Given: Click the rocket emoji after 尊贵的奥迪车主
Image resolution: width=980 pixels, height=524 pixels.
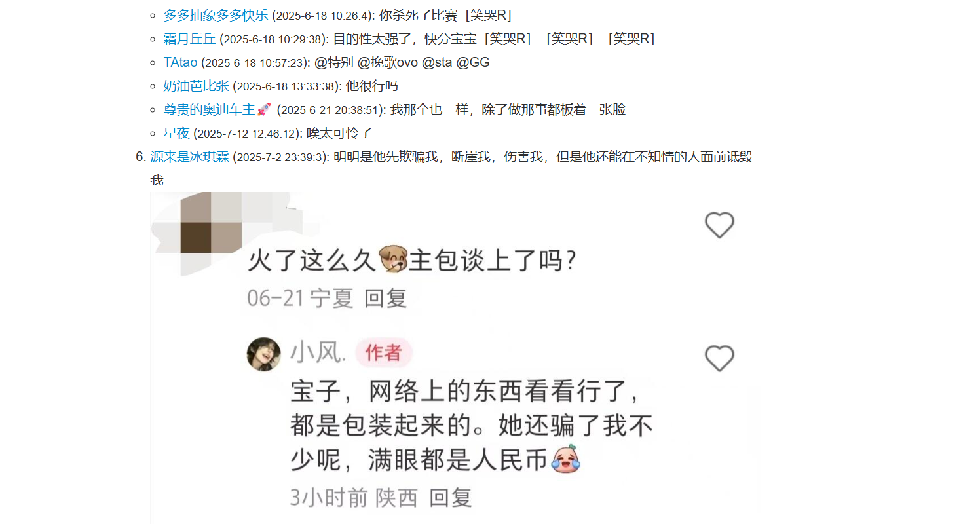Looking at the screenshot, I should [x=264, y=110].
